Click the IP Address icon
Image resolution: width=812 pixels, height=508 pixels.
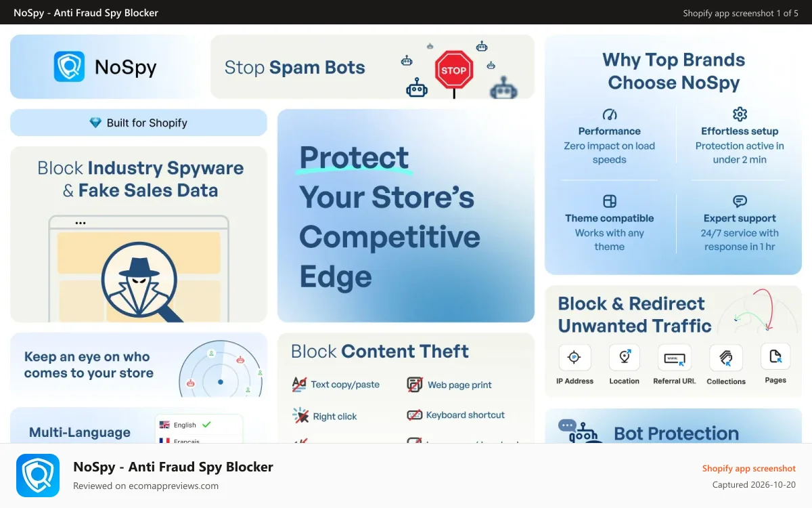574,357
